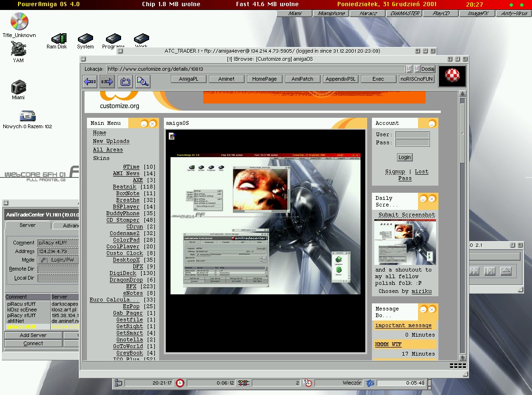Click the blue TP icon in bottom bar
Screen dimensions: 532x395
(x=370, y=383)
